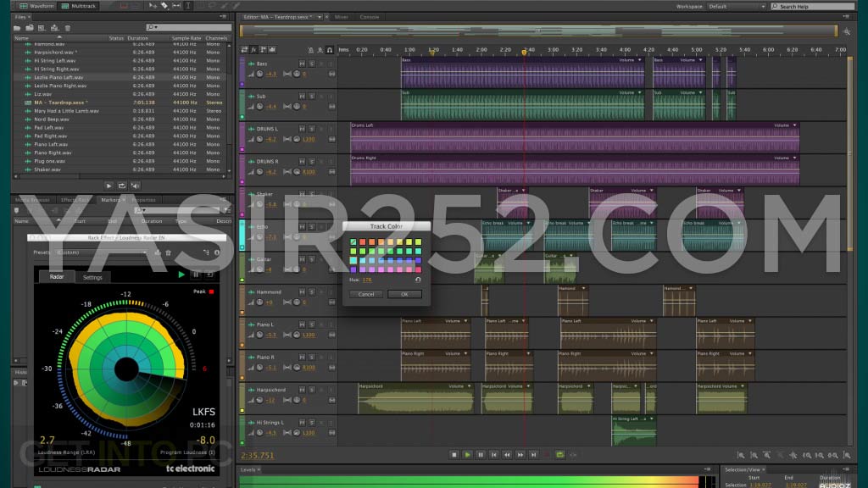Image resolution: width=868 pixels, height=488 pixels.
Task: Click the Hue value in Track Color dialog
Action: [367, 280]
